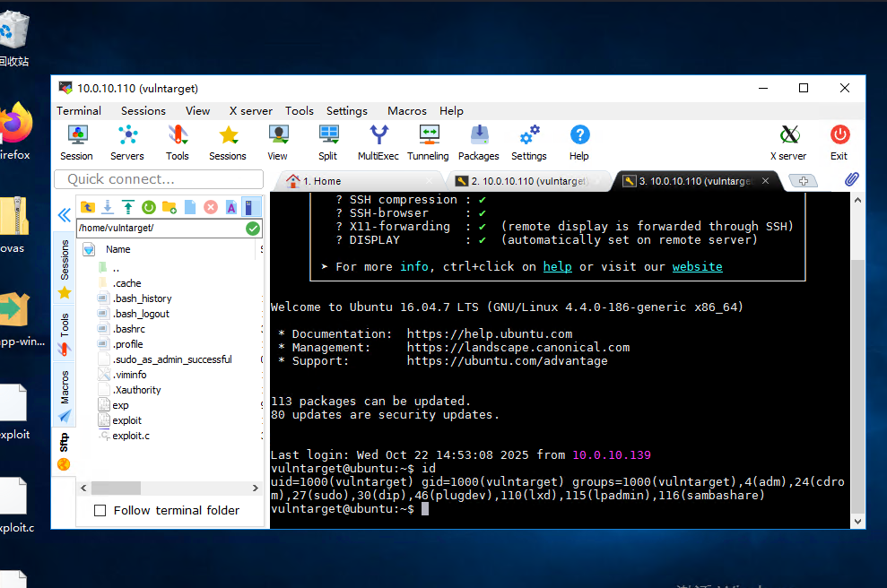Go to parent directory in SFTP toolbar

(87, 207)
